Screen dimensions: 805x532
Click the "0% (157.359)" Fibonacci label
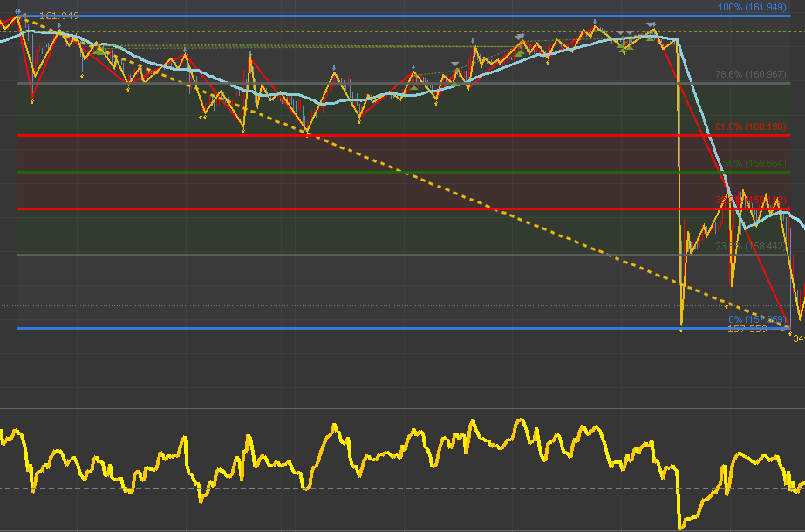click(x=757, y=319)
